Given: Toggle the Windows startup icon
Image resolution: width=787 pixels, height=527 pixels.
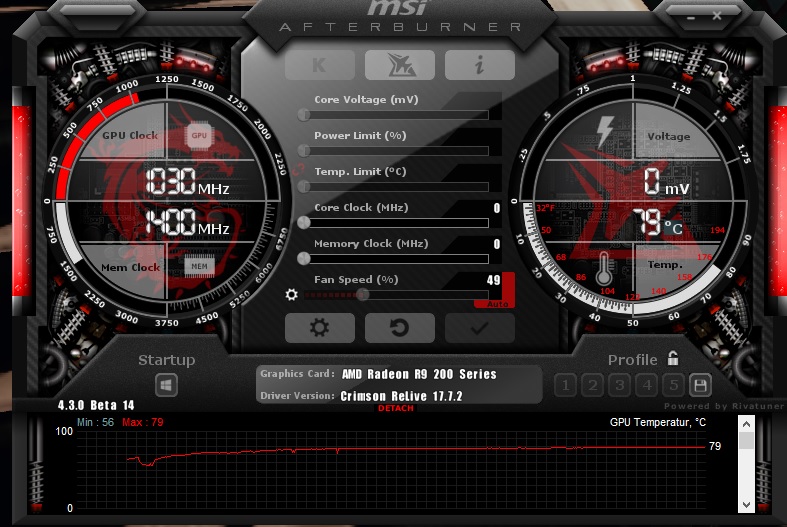Looking at the screenshot, I should coord(166,385).
